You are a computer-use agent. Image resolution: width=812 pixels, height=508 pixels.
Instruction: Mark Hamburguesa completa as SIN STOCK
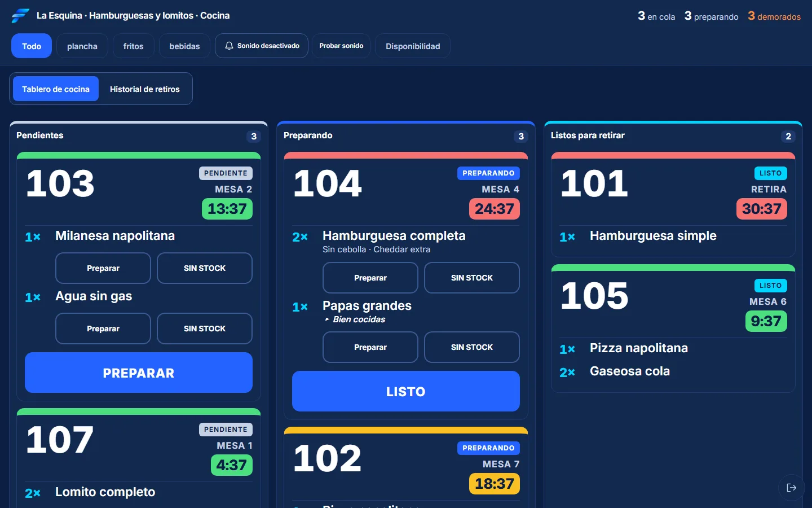point(472,278)
